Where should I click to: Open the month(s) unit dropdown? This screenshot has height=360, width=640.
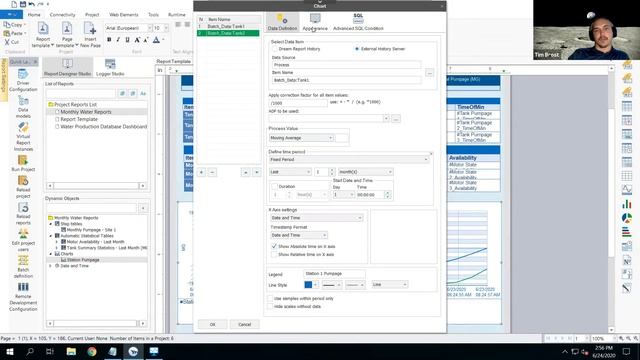[x=365, y=172]
